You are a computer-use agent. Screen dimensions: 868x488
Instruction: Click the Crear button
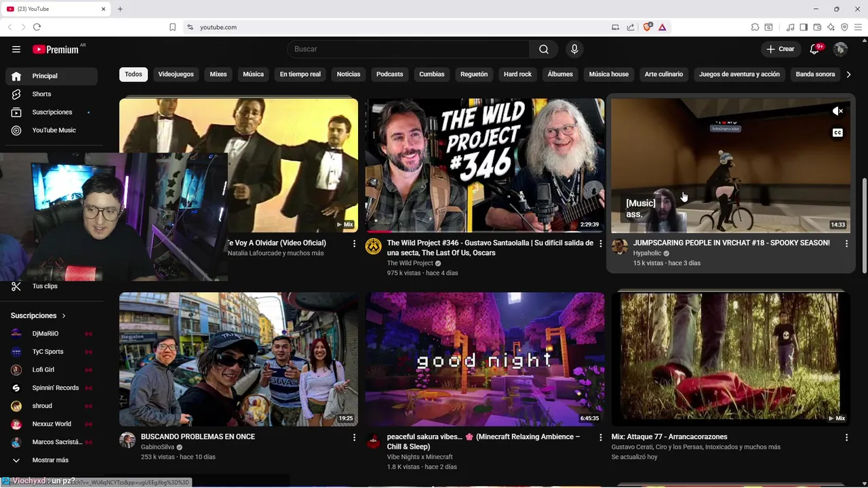[780, 49]
